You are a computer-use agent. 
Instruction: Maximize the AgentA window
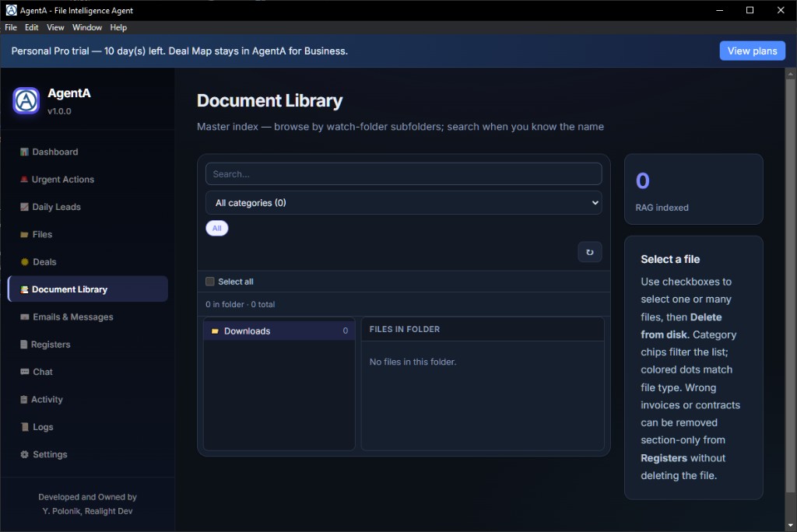(750, 10)
